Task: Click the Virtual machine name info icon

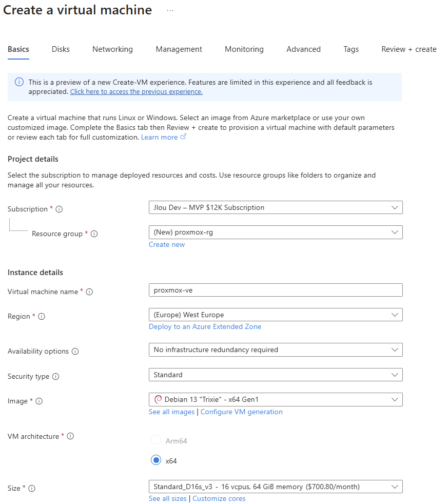Action: coord(89,292)
